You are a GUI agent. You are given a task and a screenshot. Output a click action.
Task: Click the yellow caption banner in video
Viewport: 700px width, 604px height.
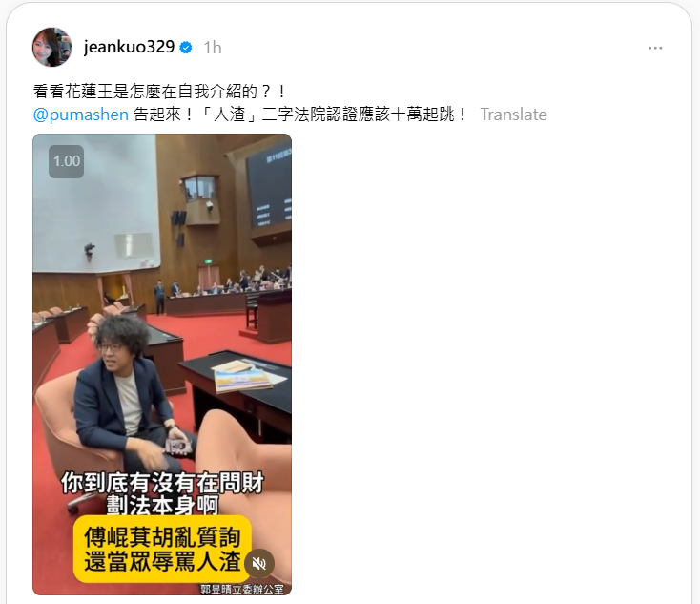tap(162, 549)
